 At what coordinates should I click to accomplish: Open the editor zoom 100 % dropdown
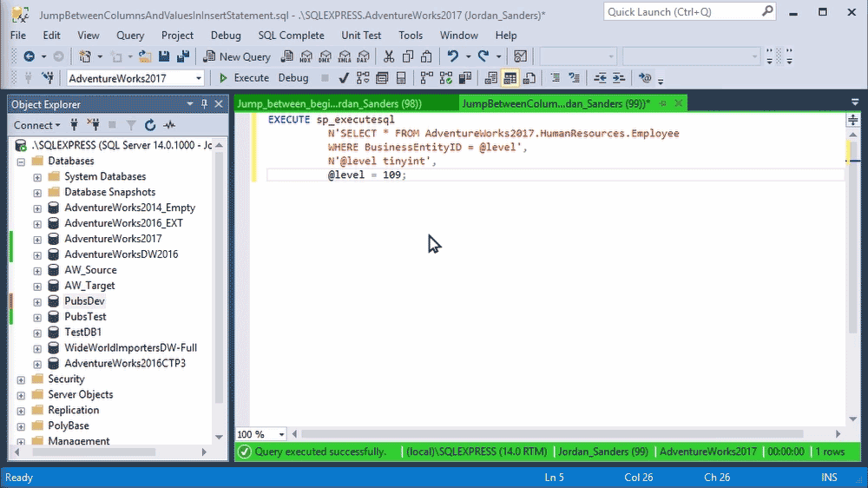[282, 434]
